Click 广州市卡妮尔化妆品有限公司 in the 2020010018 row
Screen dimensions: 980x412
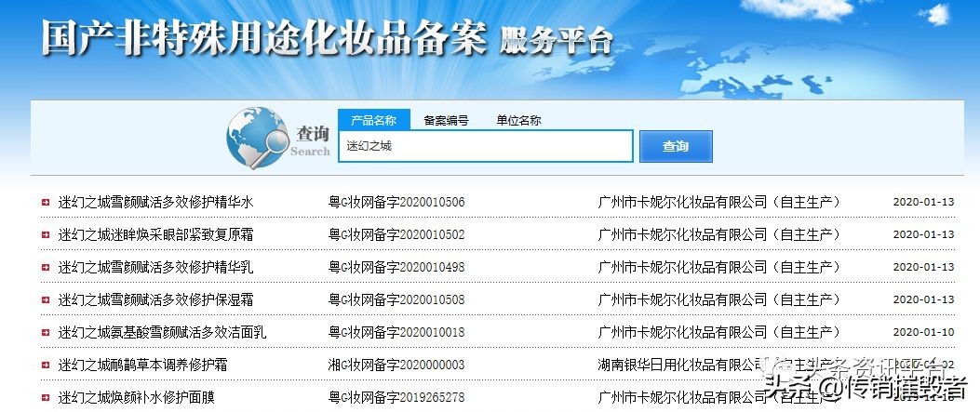click(x=682, y=332)
